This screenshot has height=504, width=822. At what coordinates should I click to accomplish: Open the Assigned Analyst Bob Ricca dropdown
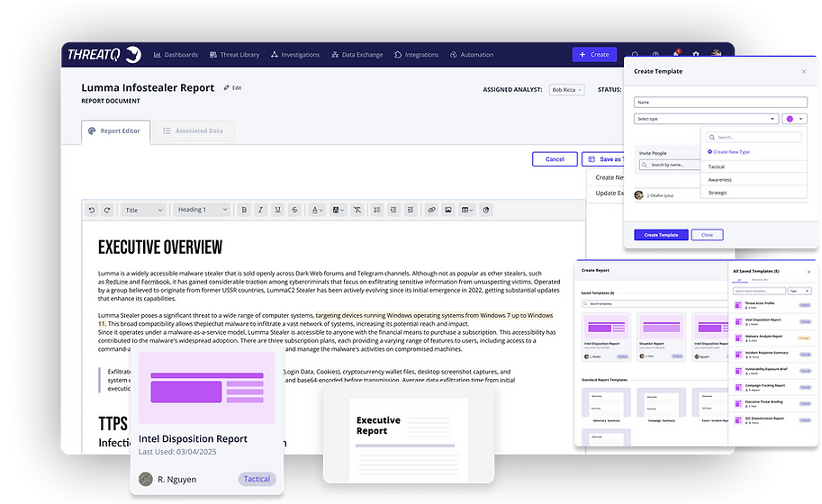click(566, 90)
